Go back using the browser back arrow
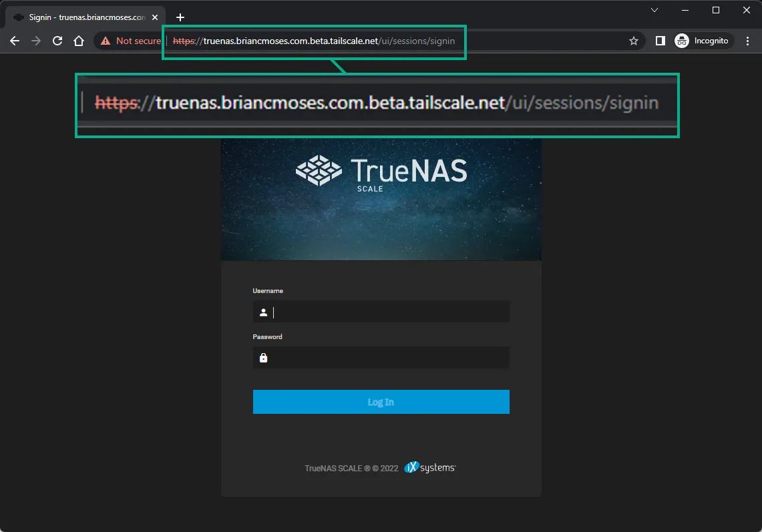 [15, 41]
